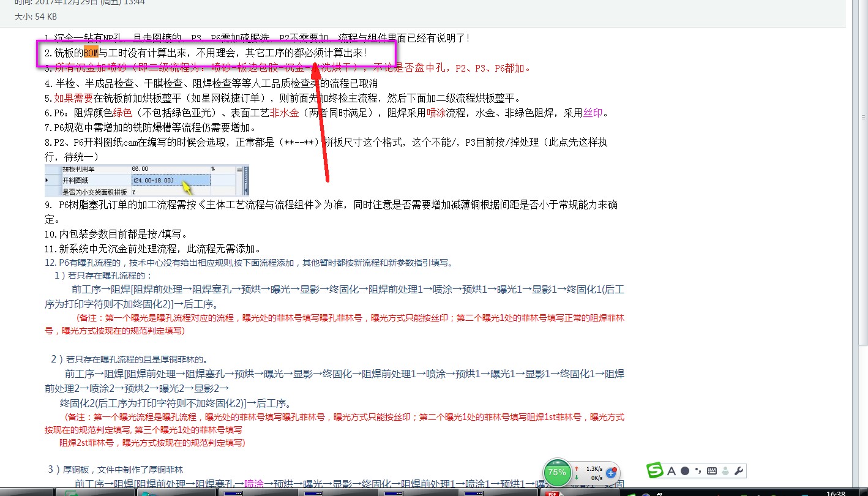The image size is (868, 496).
Task: Click the Sogou user account icon
Action: tap(725, 471)
